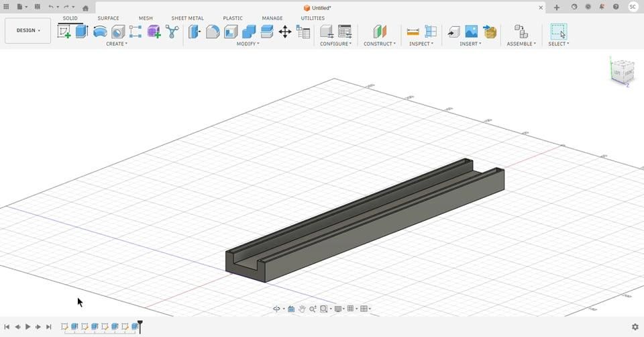Open the Data Panel grid icon

coord(6,7)
